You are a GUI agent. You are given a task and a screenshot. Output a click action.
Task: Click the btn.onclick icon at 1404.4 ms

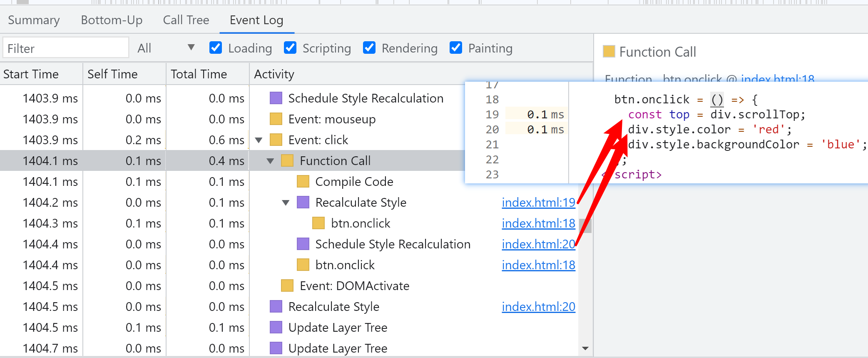303,265
